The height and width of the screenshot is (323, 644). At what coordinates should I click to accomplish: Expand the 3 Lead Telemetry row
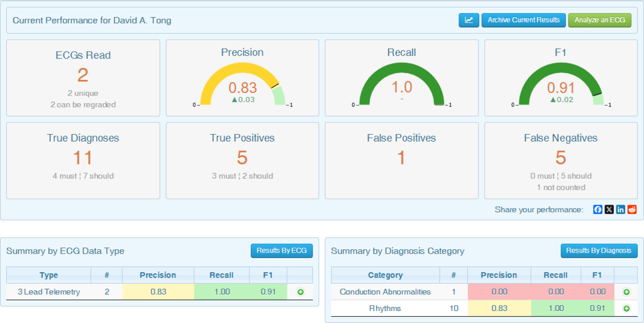click(300, 292)
